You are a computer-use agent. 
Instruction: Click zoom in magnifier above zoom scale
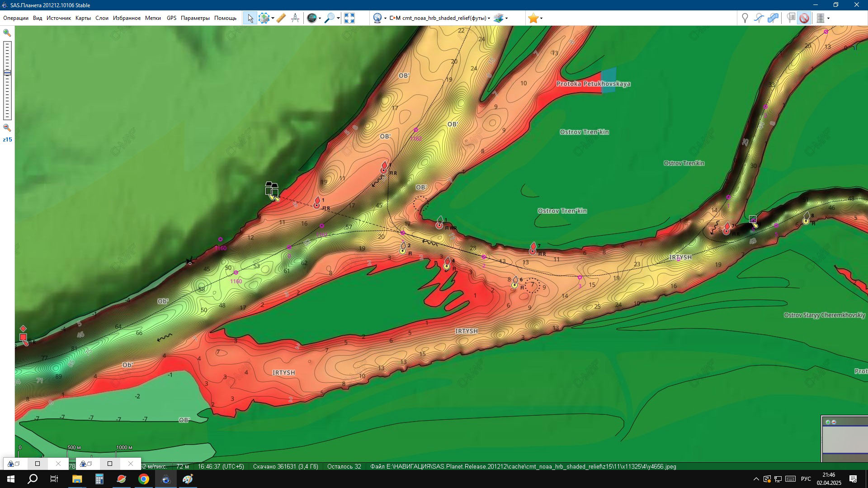7,33
